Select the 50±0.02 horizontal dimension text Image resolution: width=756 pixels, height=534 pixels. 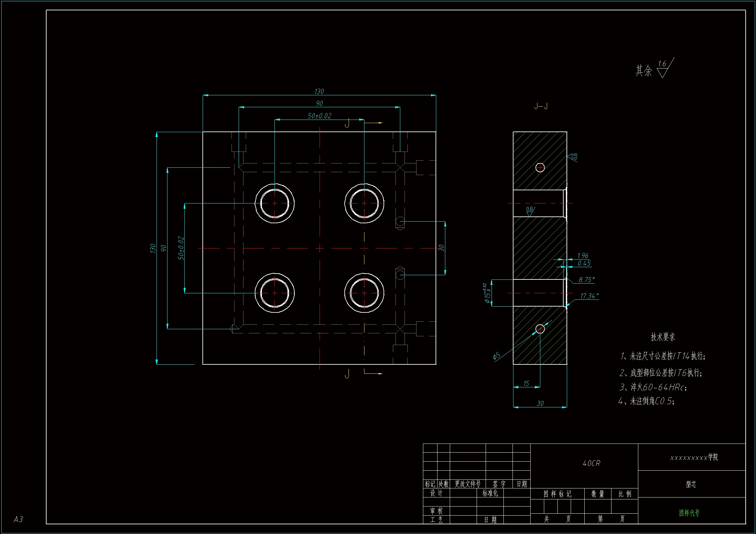[319, 116]
